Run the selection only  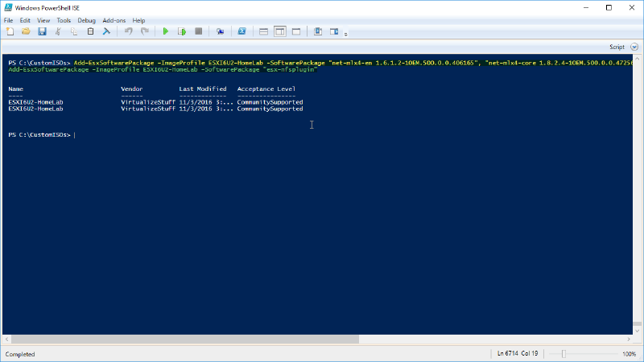coord(182,31)
